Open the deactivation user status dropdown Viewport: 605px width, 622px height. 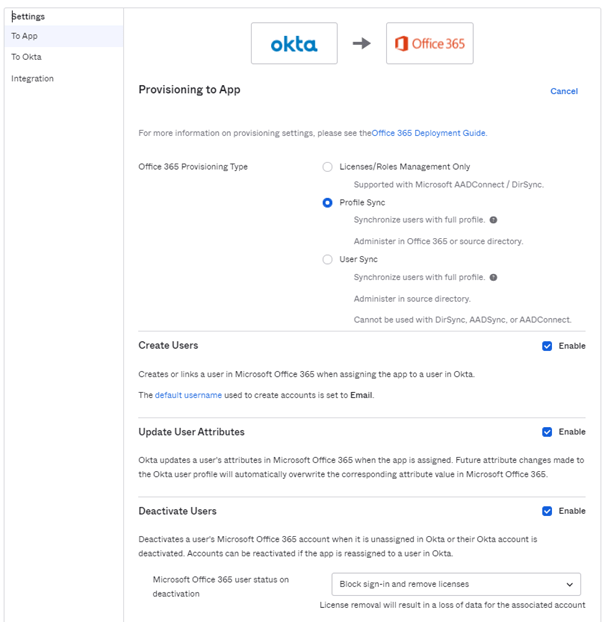(x=455, y=584)
